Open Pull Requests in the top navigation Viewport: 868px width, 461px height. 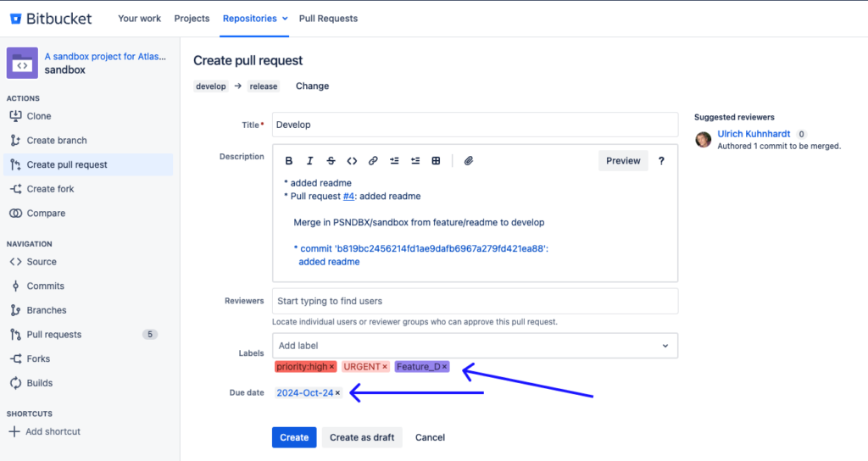[x=328, y=18]
